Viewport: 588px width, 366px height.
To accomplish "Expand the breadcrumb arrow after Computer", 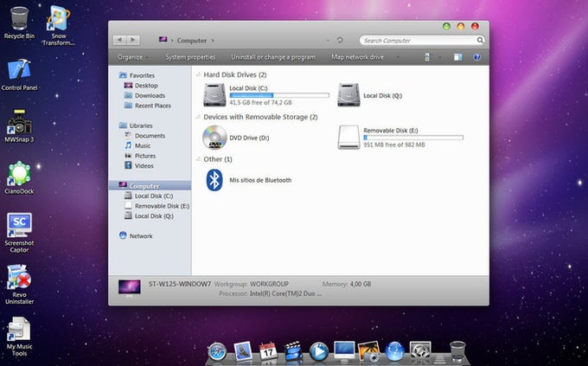I will 213,40.
